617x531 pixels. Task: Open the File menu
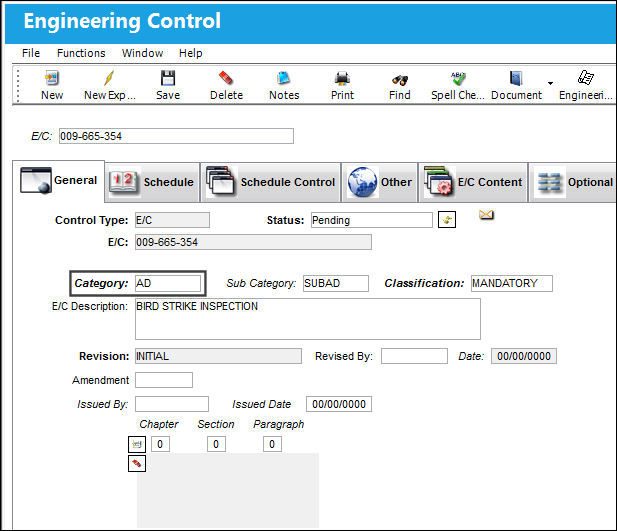tap(31, 53)
